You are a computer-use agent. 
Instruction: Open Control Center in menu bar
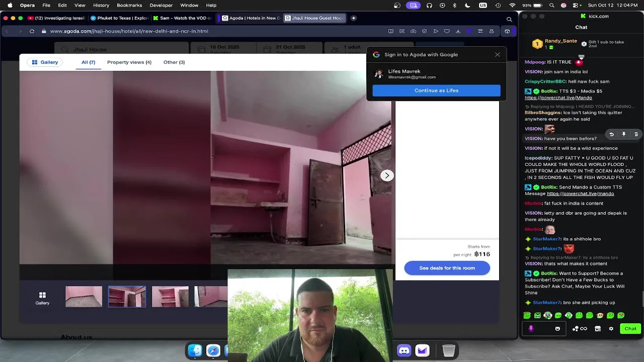[x=575, y=5]
